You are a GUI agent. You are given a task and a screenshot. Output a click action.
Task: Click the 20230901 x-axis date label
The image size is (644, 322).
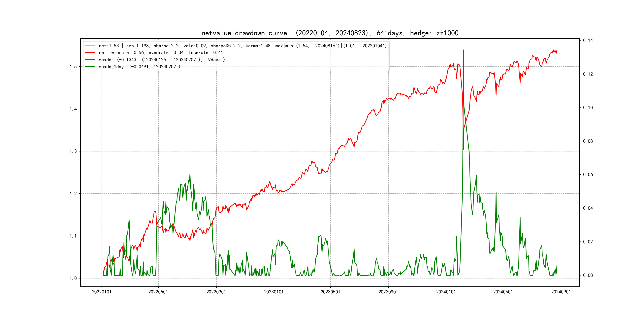tap(388, 292)
